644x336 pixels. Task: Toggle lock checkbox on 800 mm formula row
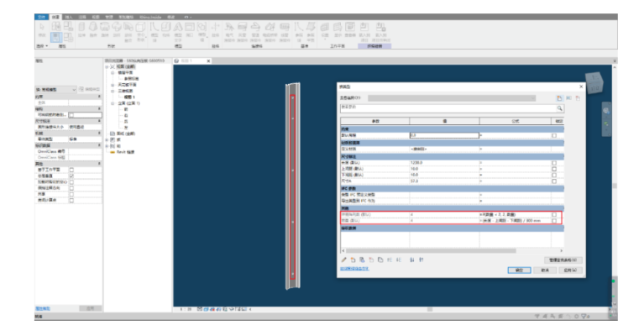(x=554, y=221)
